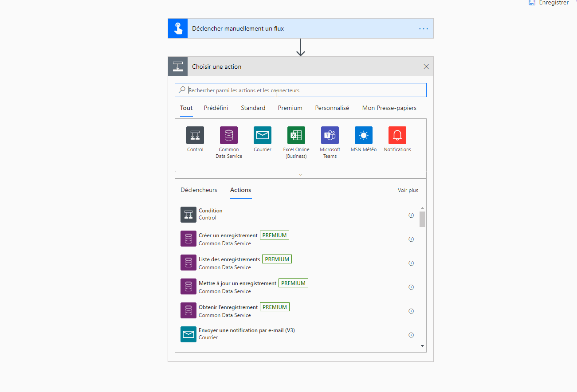The image size is (577, 392).
Task: Click the Créer un enregistrement title text
Action: click(228, 235)
